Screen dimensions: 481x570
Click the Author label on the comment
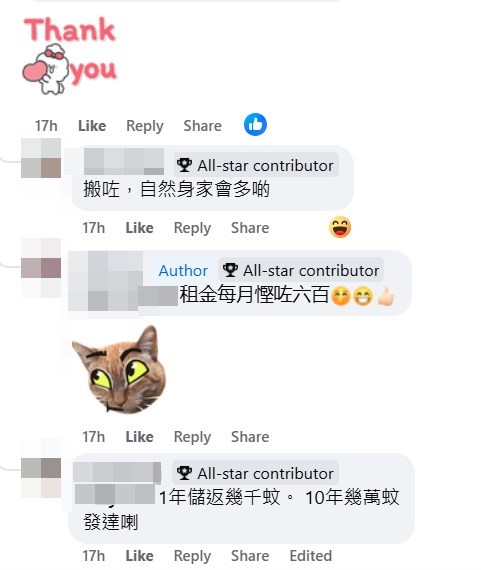183,271
